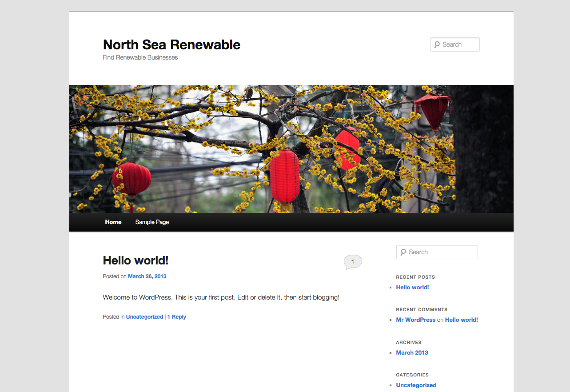Click the magnifier icon in header search

(x=437, y=44)
